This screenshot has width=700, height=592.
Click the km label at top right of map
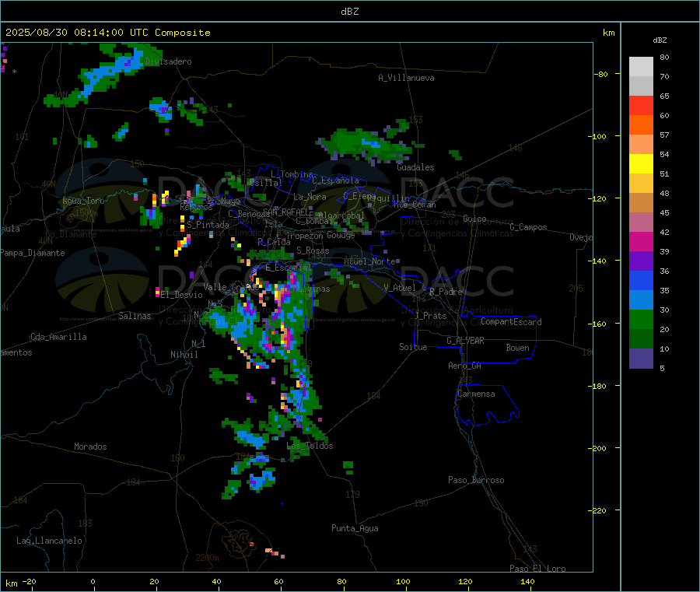(608, 33)
